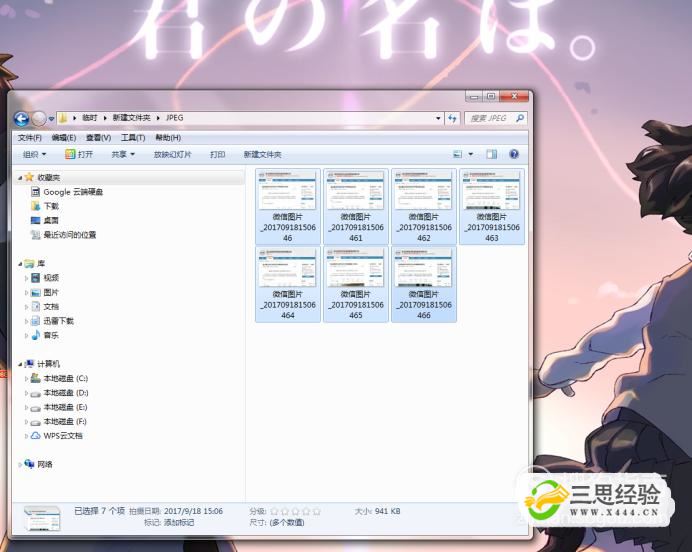Viewport: 692px width, 552px height.
Task: Select 最近访问的位置 in favorites
Action: tap(69, 235)
